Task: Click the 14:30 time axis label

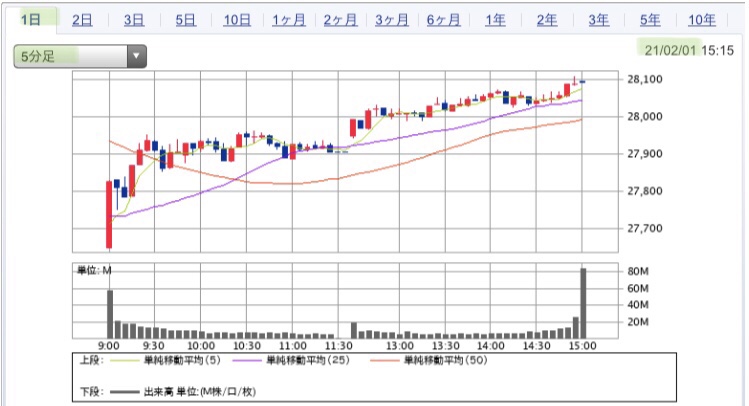Action: click(x=536, y=346)
